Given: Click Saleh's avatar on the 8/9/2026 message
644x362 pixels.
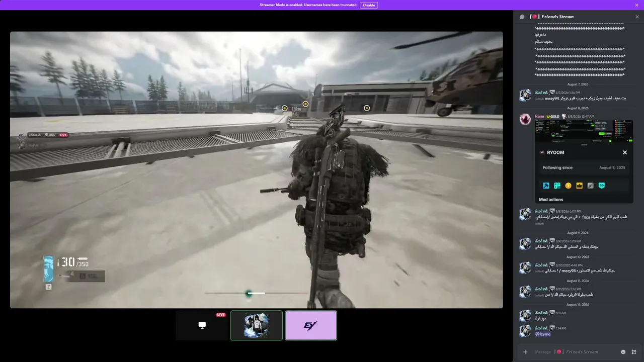Looking at the screenshot, I should tap(525, 244).
